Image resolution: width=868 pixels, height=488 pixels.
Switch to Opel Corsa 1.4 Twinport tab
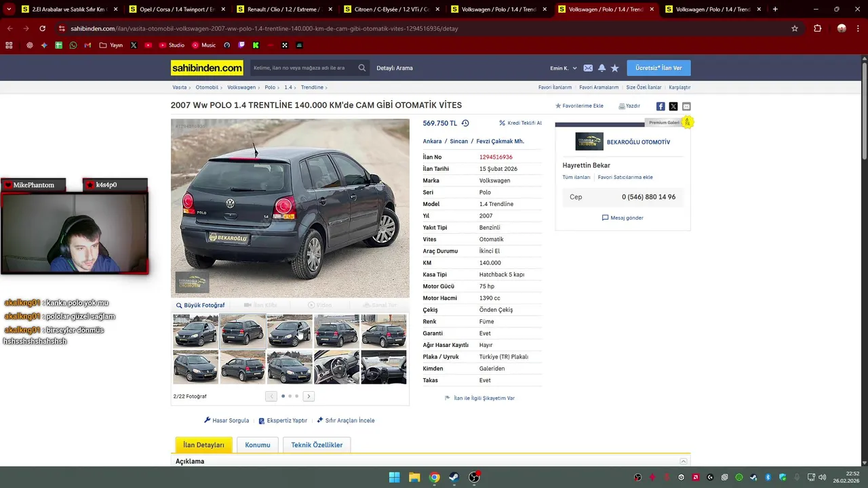pyautogui.click(x=177, y=9)
